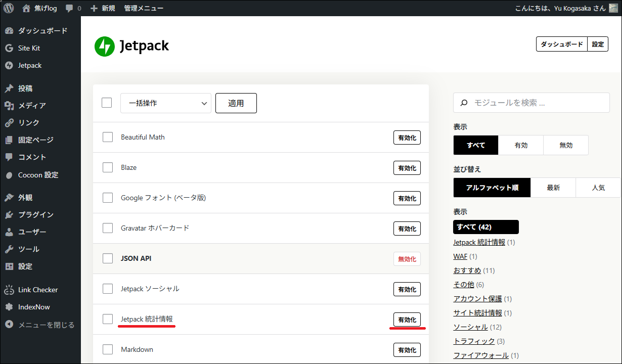
Task: Sort modules by 最新
Action: pyautogui.click(x=553, y=188)
